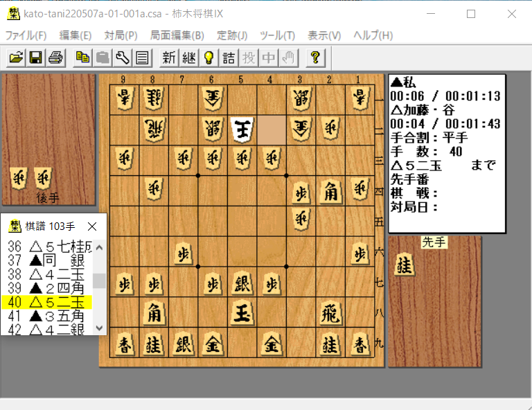
Task: Click the lance on square 9九
Action: click(124, 344)
